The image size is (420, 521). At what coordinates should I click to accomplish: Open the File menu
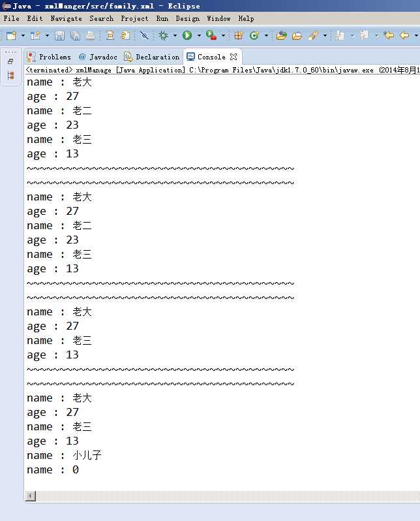[12, 18]
